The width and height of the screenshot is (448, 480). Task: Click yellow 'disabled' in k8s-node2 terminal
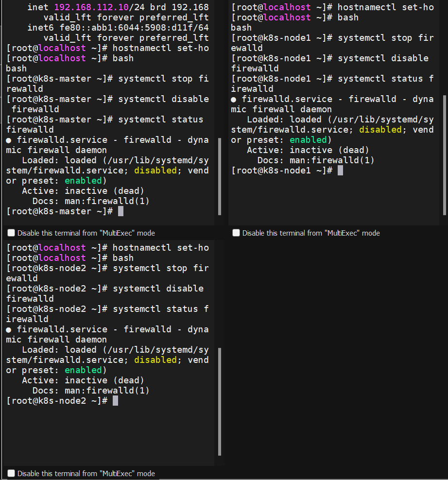click(155, 360)
